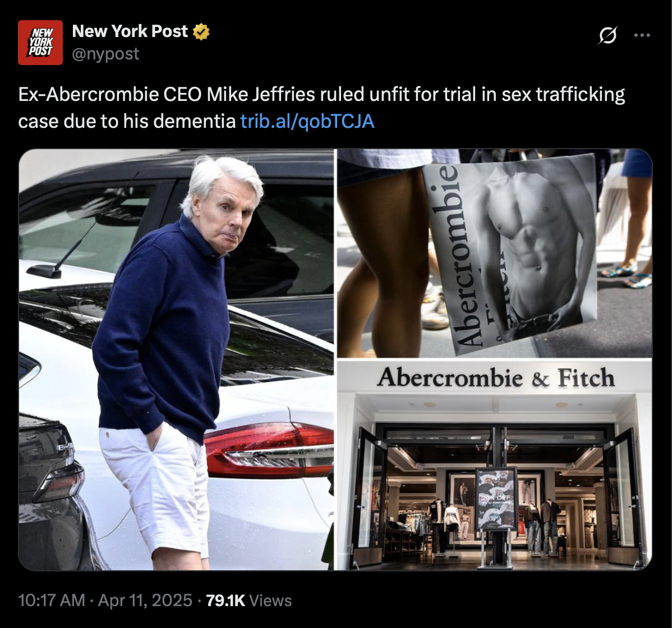Click the 10:17 AM timestamp
The height and width of the screenshot is (628, 672).
click(x=52, y=600)
